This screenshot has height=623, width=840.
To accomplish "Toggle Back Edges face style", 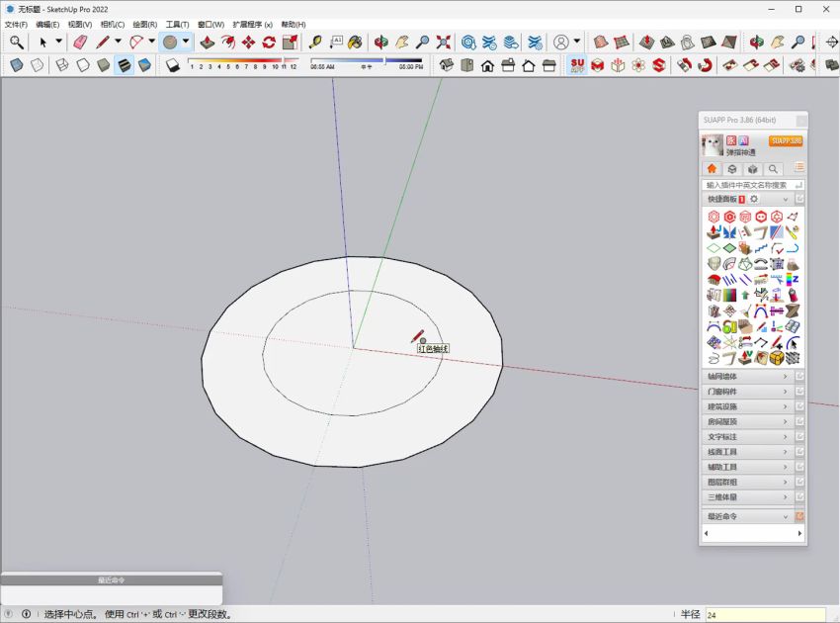I will pyautogui.click(x=37, y=65).
